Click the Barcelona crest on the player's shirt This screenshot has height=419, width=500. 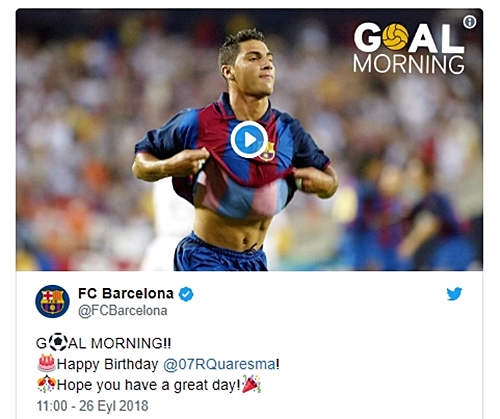click(x=269, y=152)
